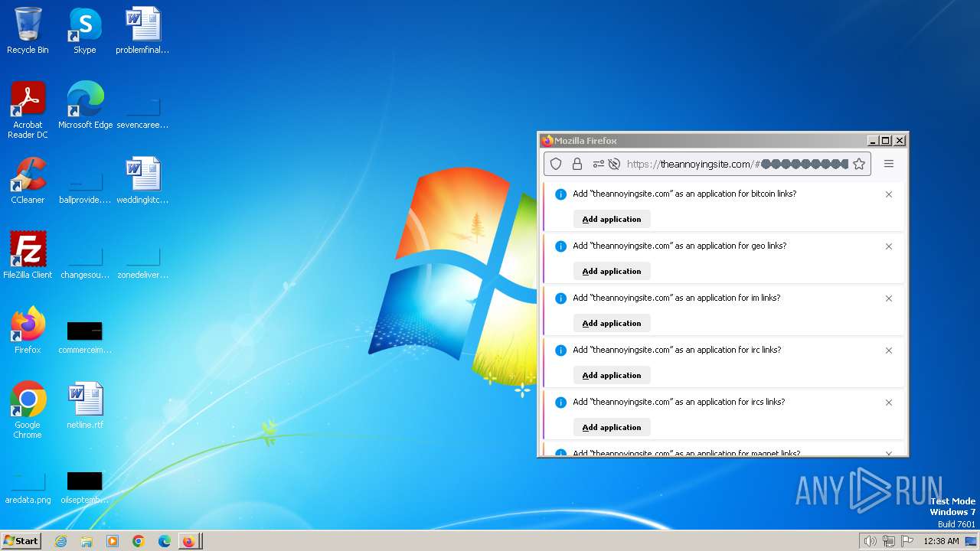Select the changesou desktop file
Screen dimensions: 980x551
coord(85,261)
